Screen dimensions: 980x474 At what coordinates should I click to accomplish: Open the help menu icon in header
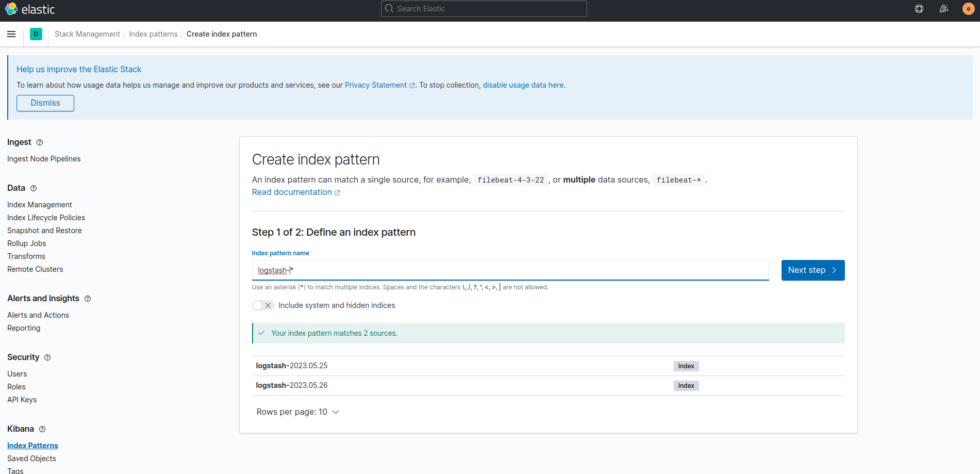(x=919, y=9)
